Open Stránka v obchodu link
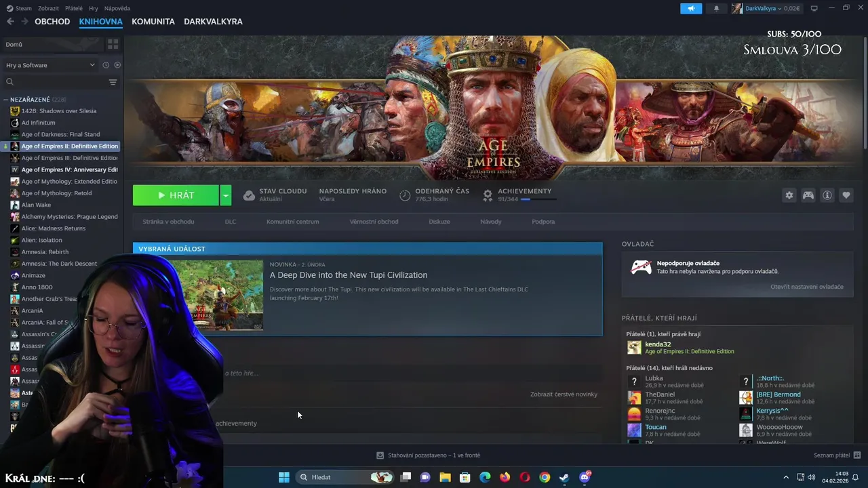 click(x=168, y=222)
